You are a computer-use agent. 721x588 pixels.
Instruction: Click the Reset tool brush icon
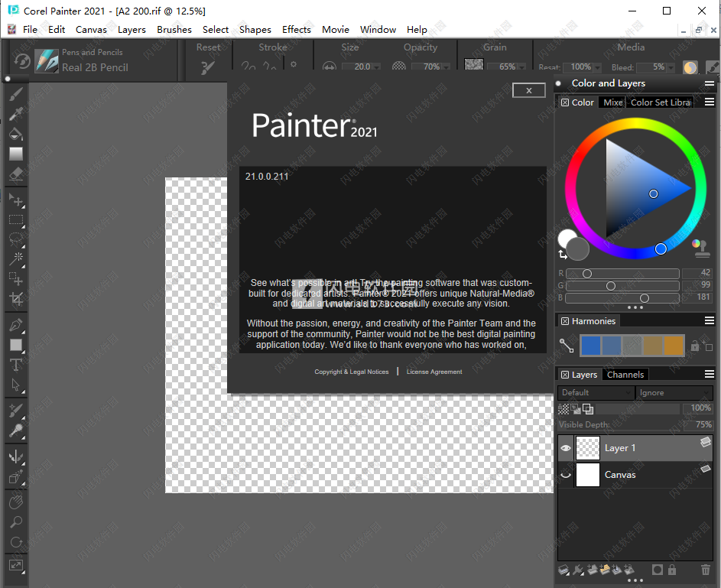click(x=208, y=67)
